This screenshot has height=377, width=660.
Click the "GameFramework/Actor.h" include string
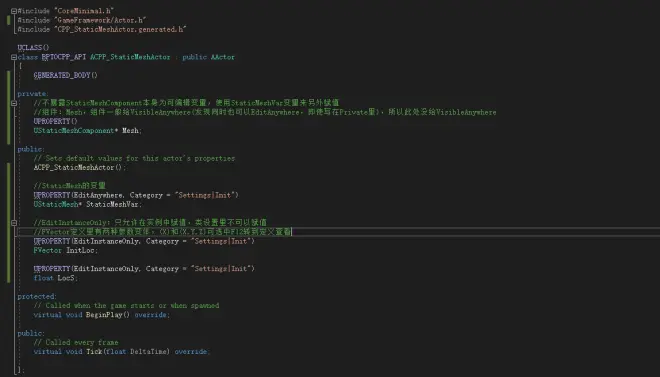(x=100, y=20)
